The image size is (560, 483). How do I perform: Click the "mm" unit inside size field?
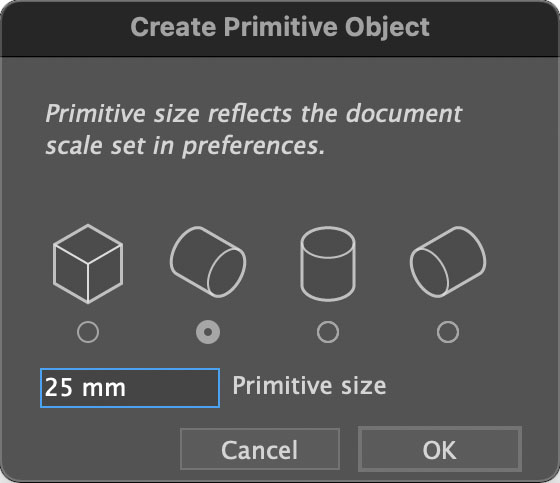104,390
